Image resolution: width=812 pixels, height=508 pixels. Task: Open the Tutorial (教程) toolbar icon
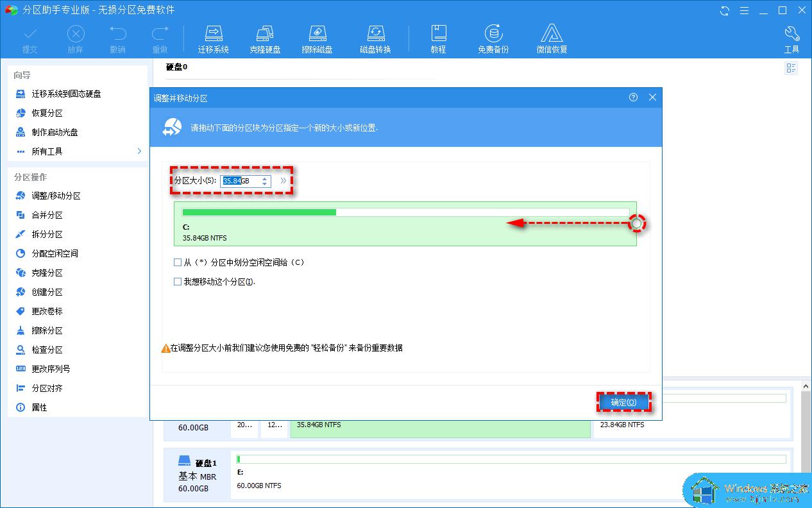click(438, 39)
